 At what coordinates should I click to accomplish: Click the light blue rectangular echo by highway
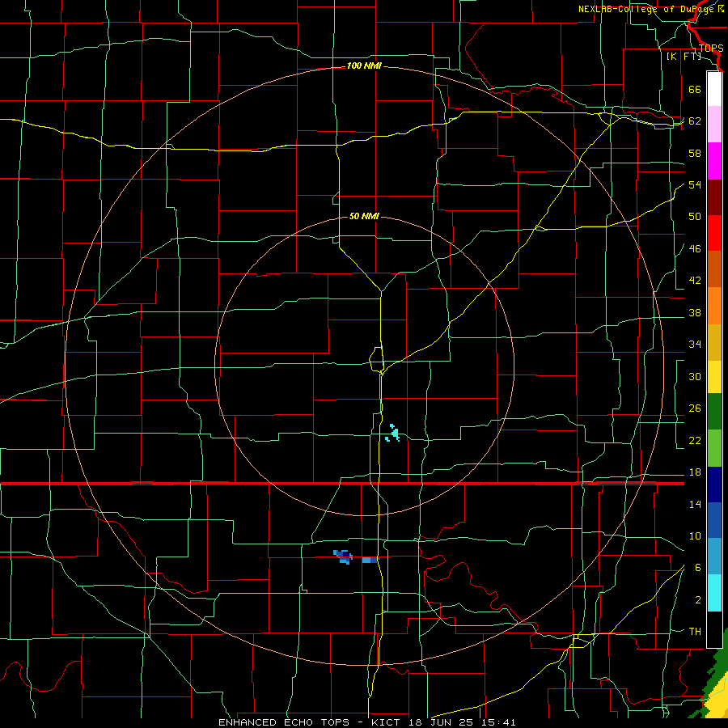click(370, 560)
